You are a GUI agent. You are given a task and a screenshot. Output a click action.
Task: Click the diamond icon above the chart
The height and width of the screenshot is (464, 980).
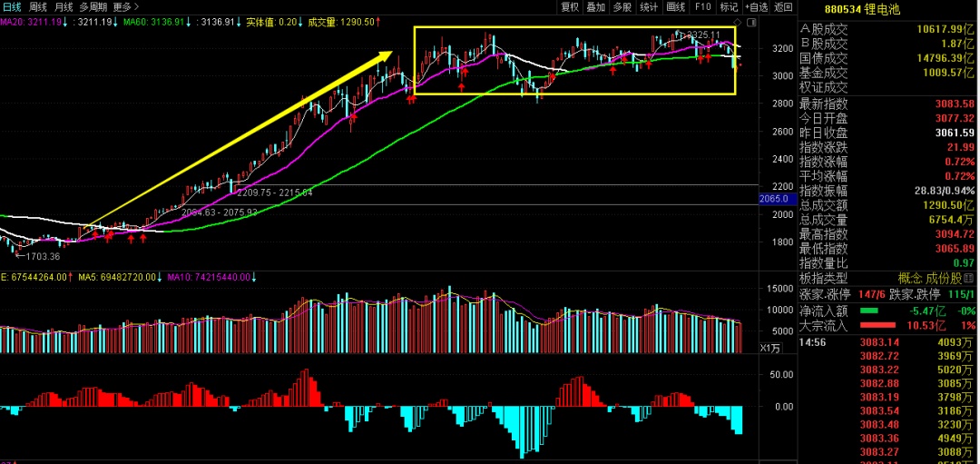(735, 20)
